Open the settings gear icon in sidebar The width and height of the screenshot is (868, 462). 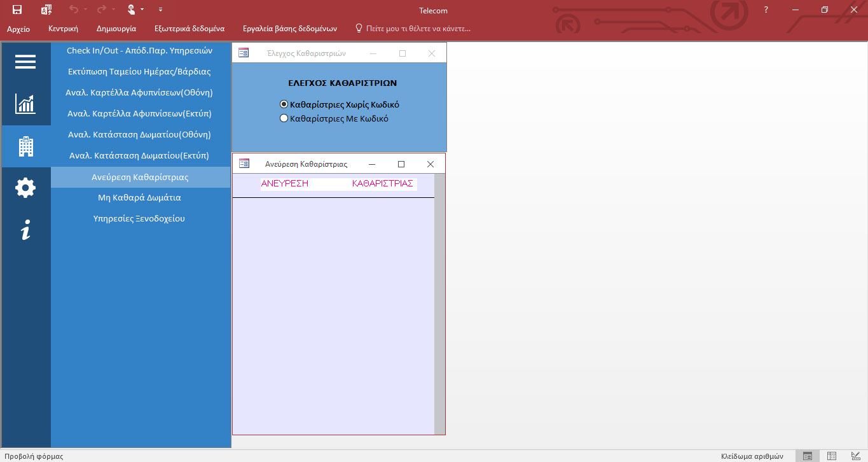25,188
